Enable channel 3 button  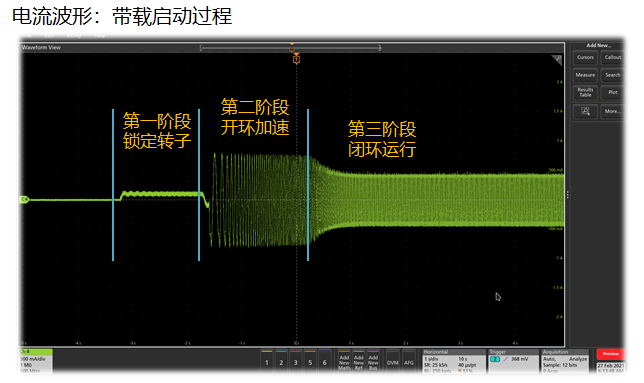[295, 361]
